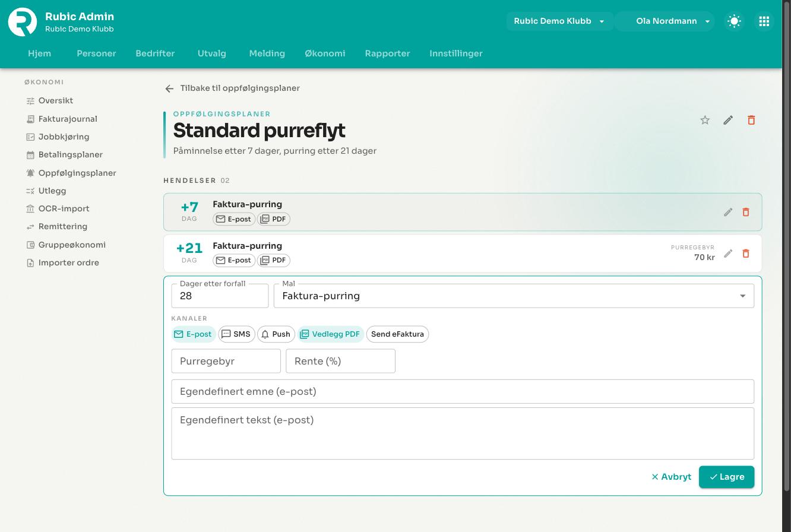Open the Mal template dropdown
The height and width of the screenshot is (532, 791).
tap(514, 296)
